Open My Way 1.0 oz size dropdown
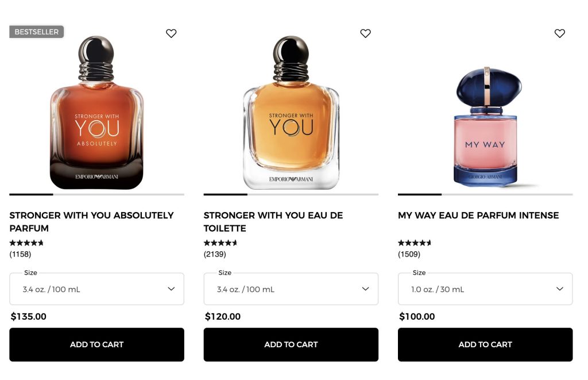This screenshot has width=588, height=380. 485,289
